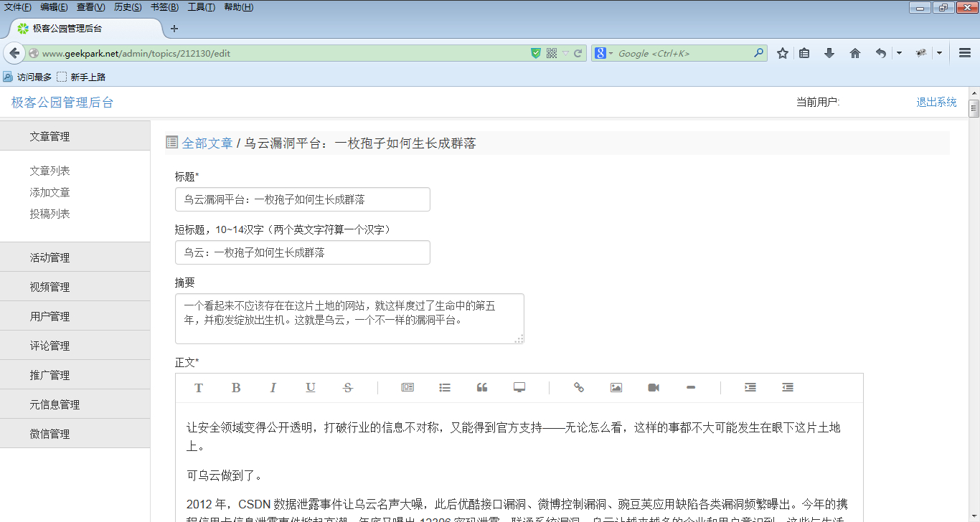This screenshot has height=522, width=980.
Task: Expand the address bar history dropdown arrow
Action: 565,53
